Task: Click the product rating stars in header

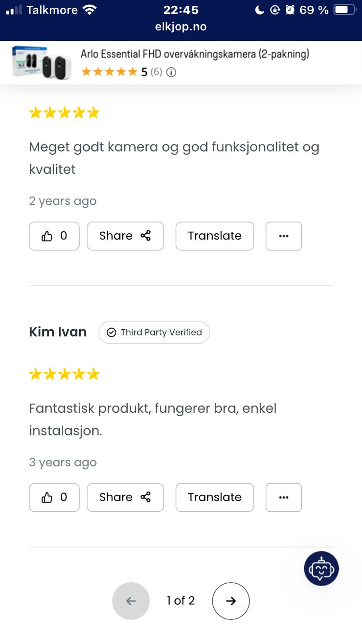Action: click(x=110, y=72)
